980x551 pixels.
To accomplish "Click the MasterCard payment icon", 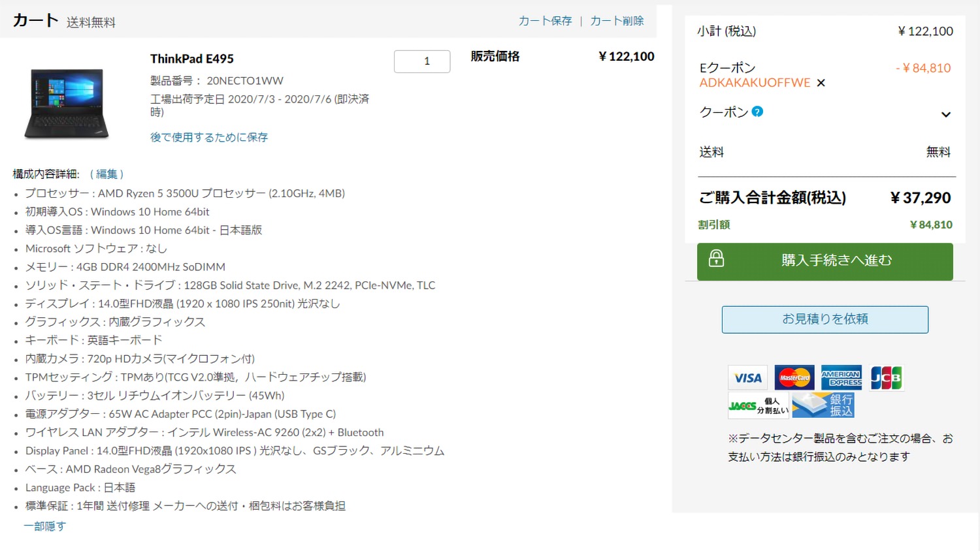I will click(794, 377).
